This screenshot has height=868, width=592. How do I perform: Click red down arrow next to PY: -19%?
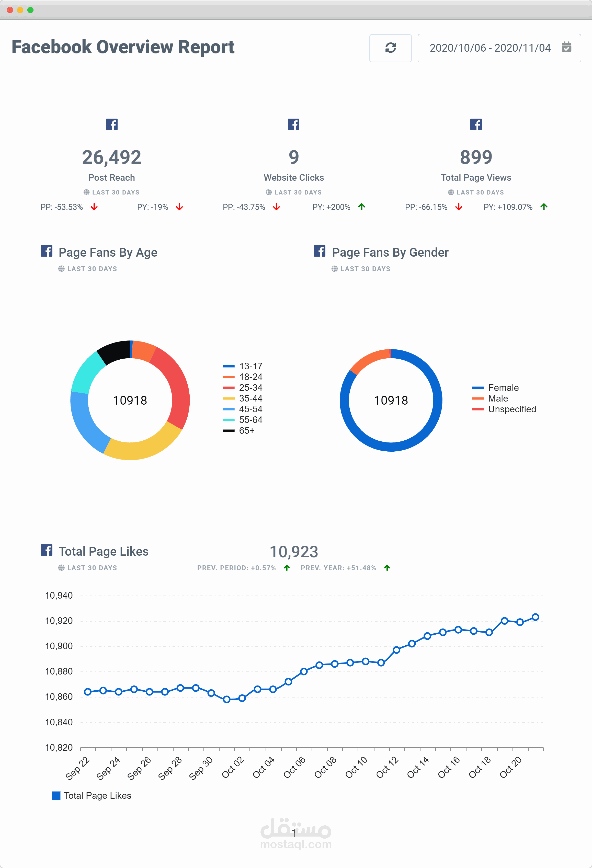click(x=180, y=207)
